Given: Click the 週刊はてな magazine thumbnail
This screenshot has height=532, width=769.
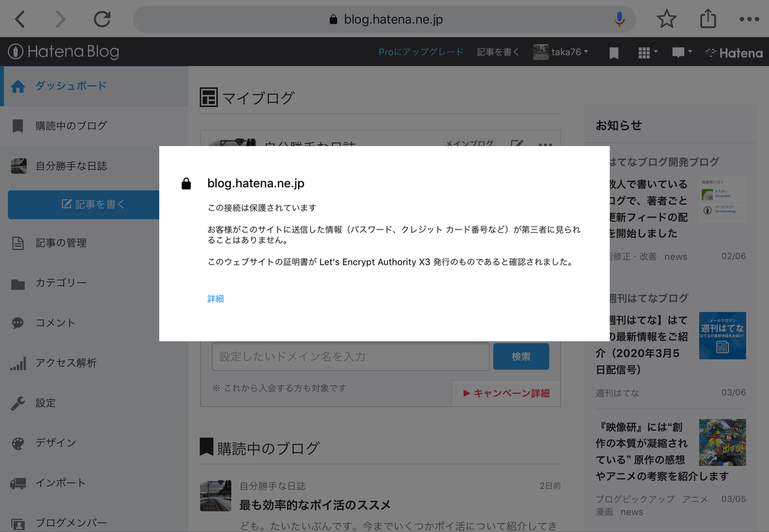Looking at the screenshot, I should 722,335.
